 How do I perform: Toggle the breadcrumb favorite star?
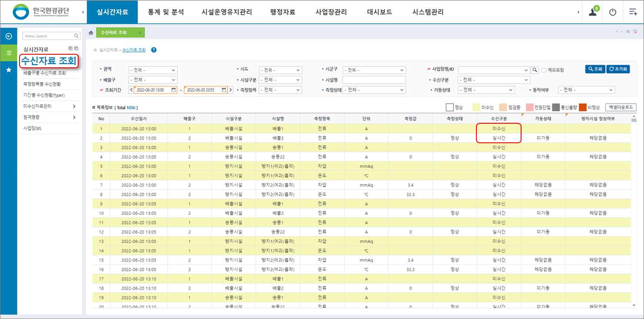(x=95, y=50)
